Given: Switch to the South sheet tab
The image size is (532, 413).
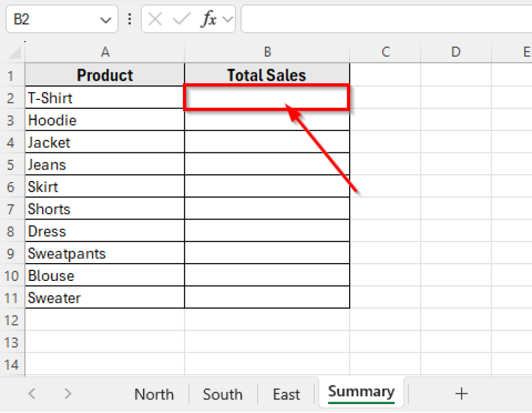Looking at the screenshot, I should (222, 394).
